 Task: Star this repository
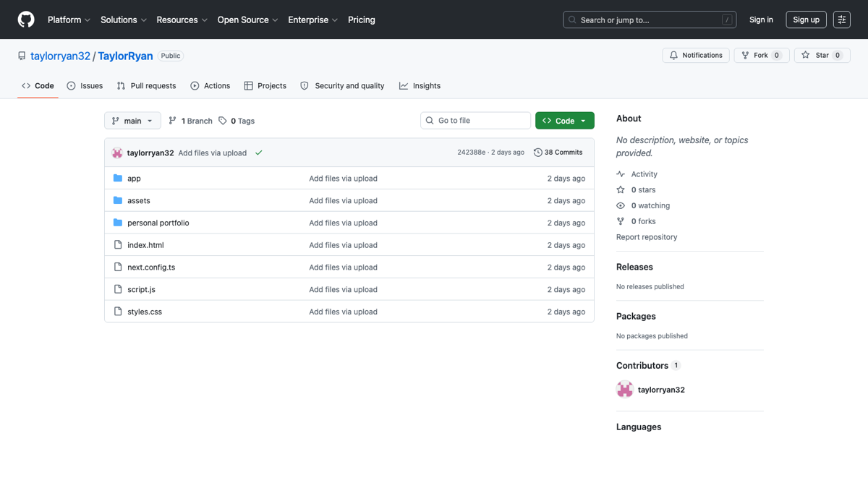[x=822, y=55]
